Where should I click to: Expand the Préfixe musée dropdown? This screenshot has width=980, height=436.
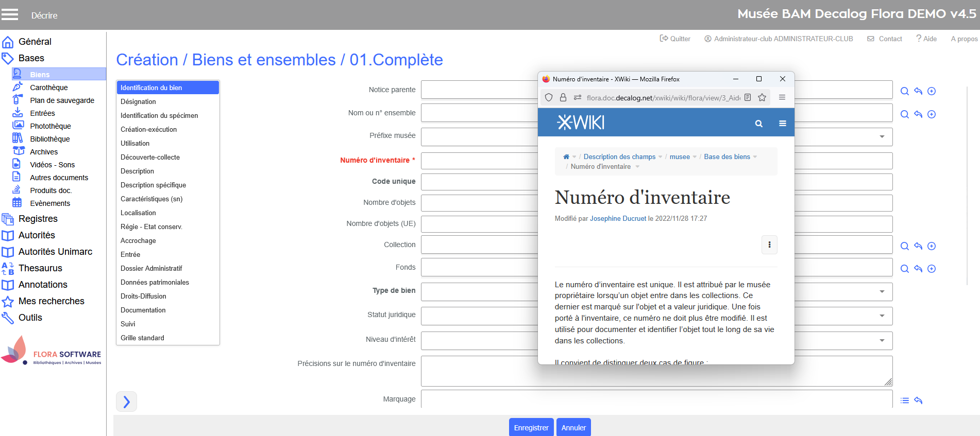pos(882,137)
